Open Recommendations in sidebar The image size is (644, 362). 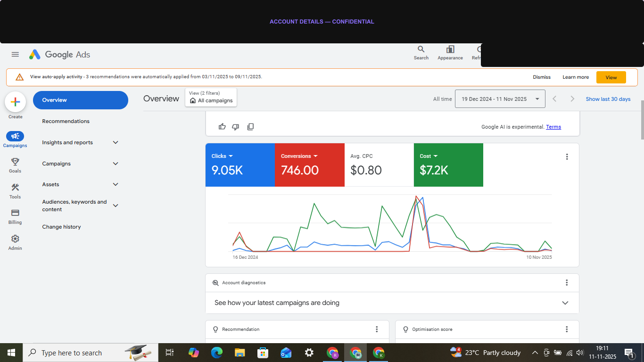coord(66,121)
